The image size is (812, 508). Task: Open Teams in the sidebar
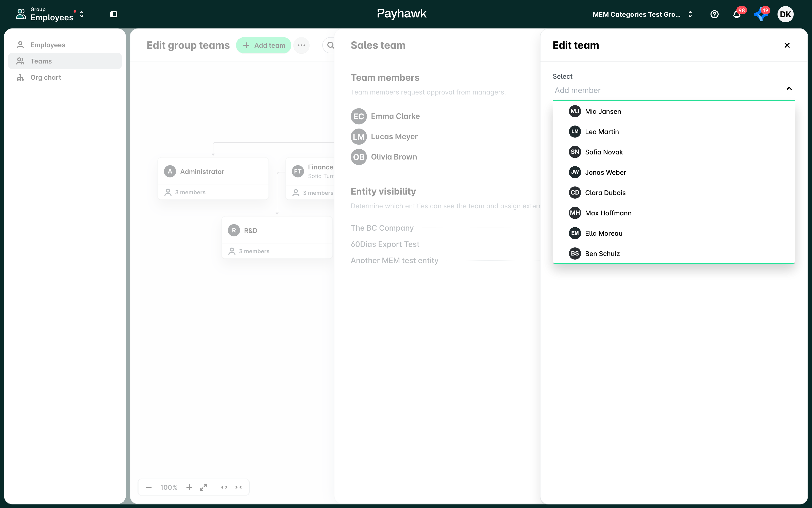[65, 61]
